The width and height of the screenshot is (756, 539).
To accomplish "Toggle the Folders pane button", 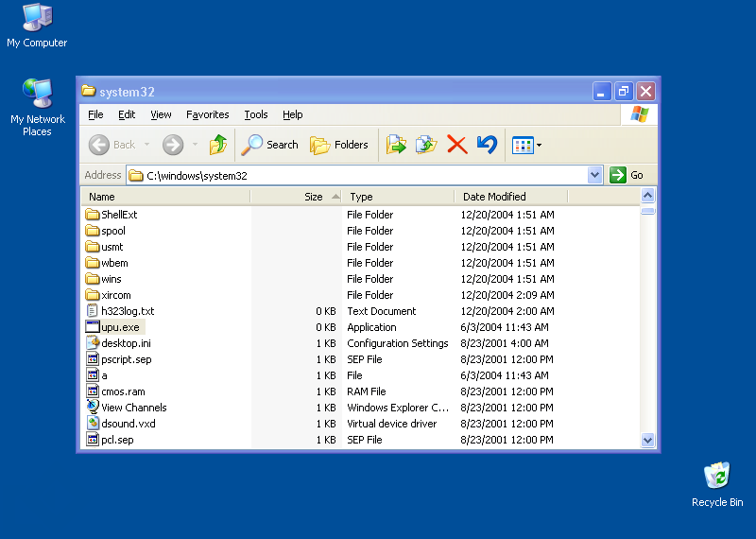I will (339, 145).
